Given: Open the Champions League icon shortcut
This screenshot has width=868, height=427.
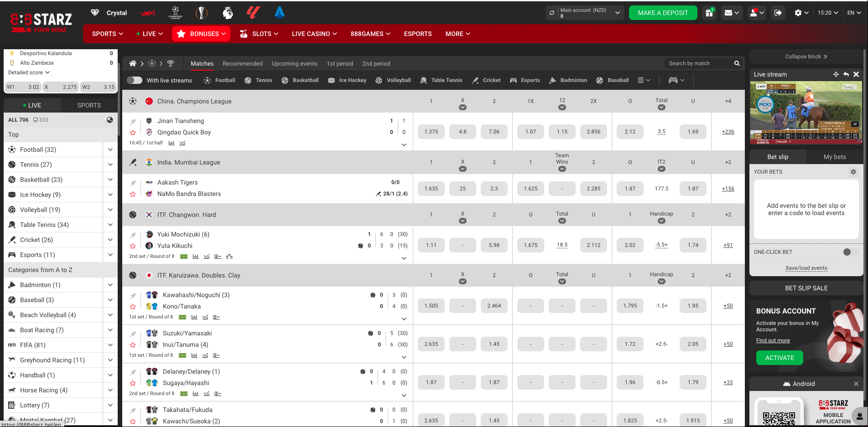Looking at the screenshot, I should (x=175, y=13).
